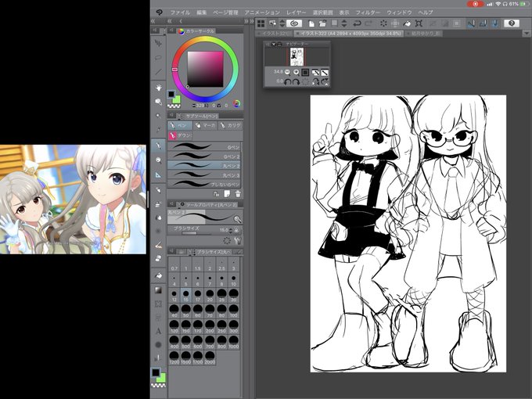Viewport: 532px width, 399px height.
Task: Rotate canvas left in Navigator panel
Action: pyautogui.click(x=287, y=82)
